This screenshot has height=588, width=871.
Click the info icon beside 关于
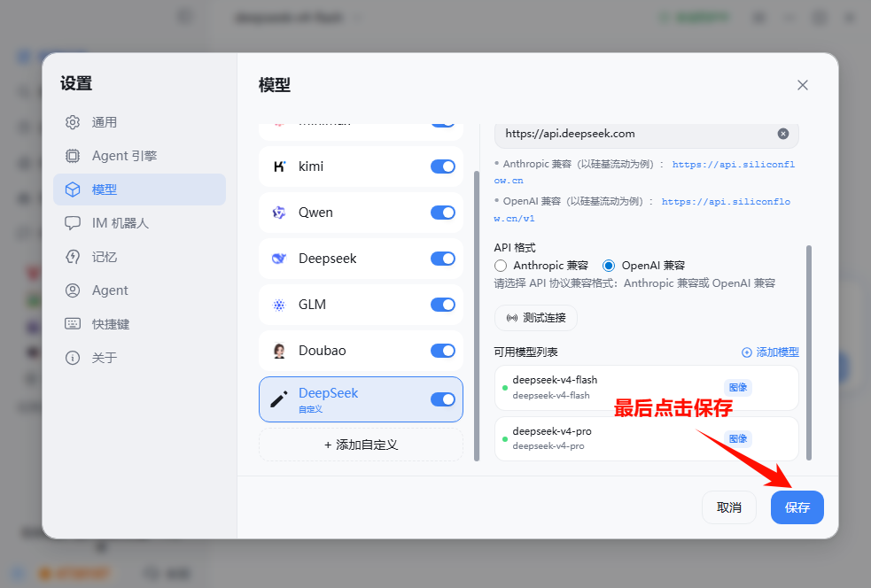click(x=73, y=358)
